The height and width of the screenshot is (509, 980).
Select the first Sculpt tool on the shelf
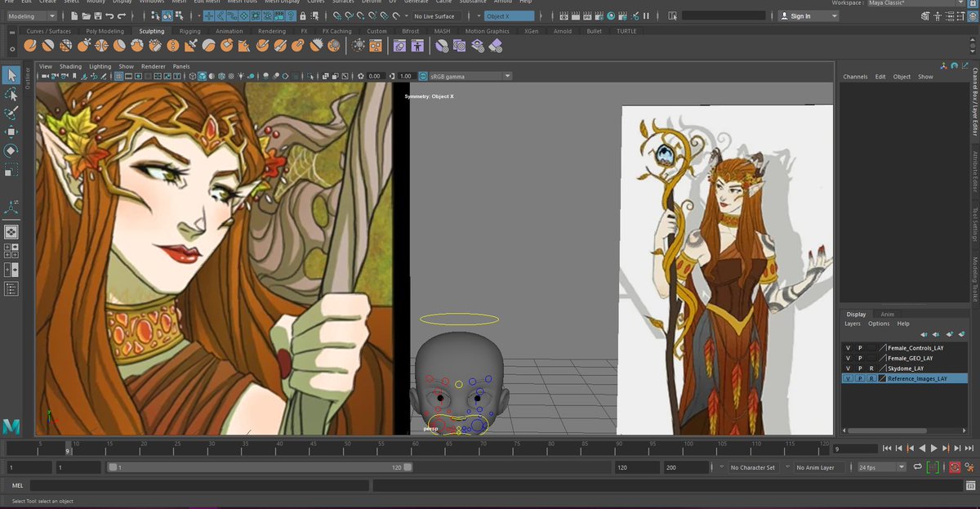pos(31,46)
